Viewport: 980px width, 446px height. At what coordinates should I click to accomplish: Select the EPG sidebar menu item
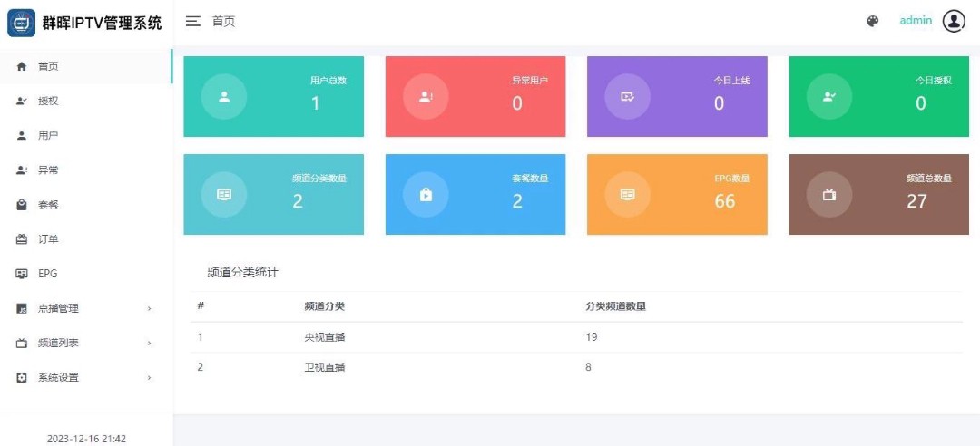[86, 274]
